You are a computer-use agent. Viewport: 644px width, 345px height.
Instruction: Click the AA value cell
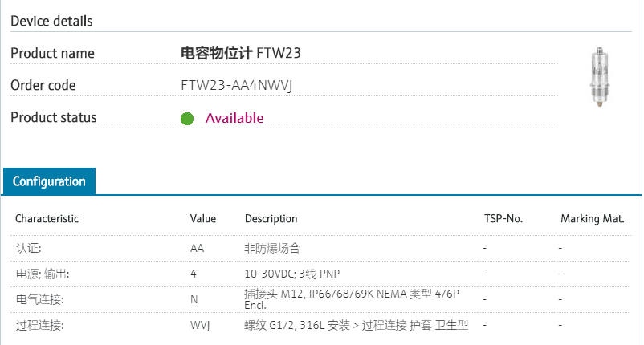pyautogui.click(x=197, y=248)
